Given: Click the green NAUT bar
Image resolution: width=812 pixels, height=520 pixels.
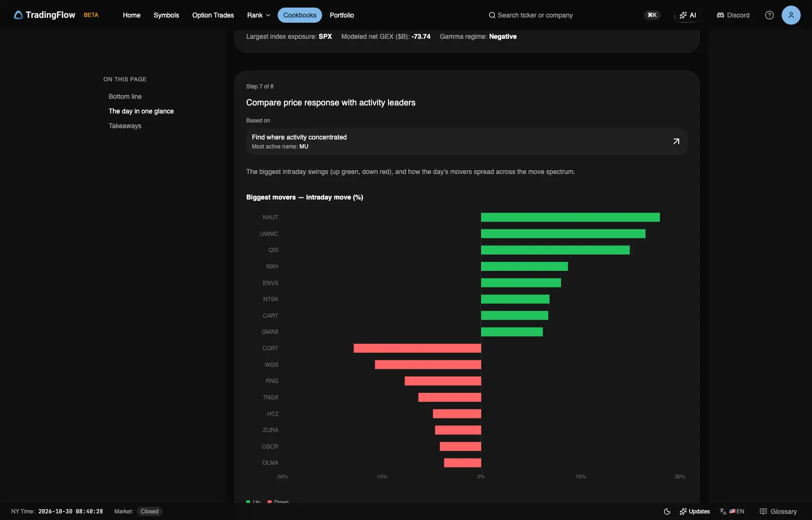Looking at the screenshot, I should click(570, 217).
